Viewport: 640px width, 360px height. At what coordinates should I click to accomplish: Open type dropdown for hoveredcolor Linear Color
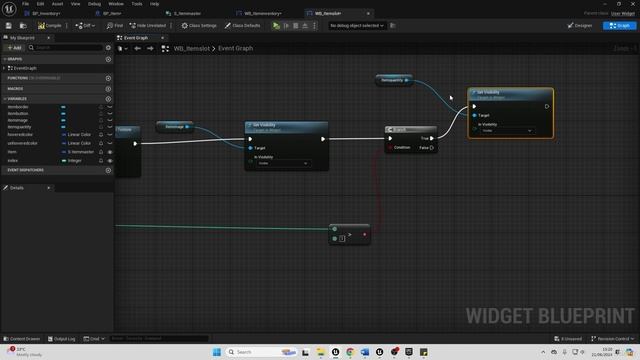[x=77, y=135]
